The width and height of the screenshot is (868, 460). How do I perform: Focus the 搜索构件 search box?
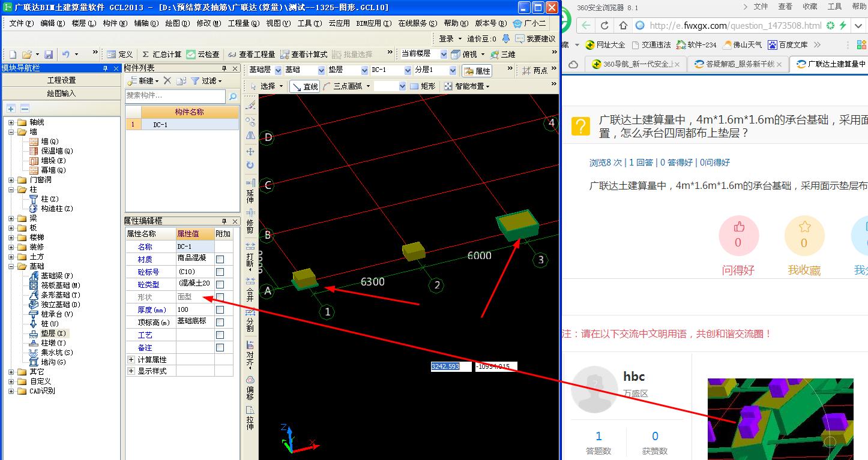(175, 96)
